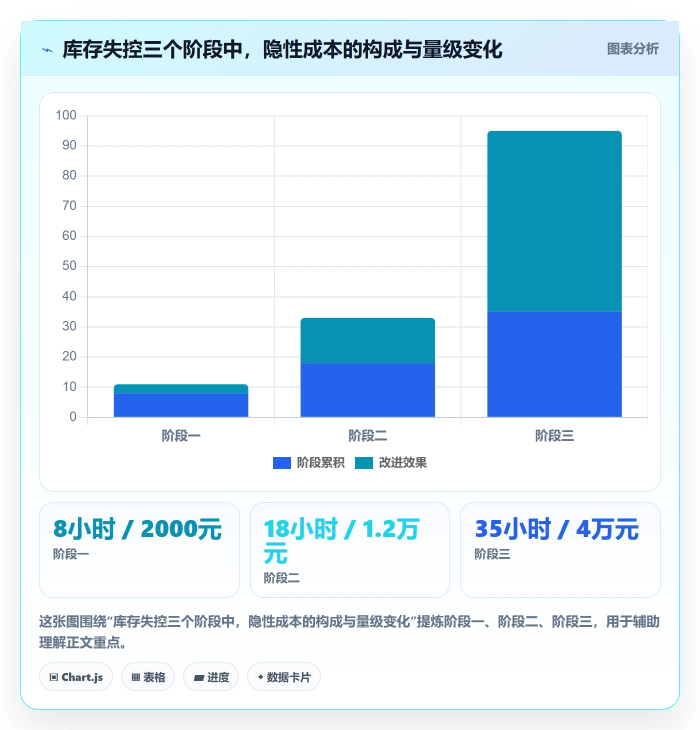Screen dimensions: 700x730
Task: Click the description paragraph starting 这张图围绕
Action: click(x=349, y=632)
